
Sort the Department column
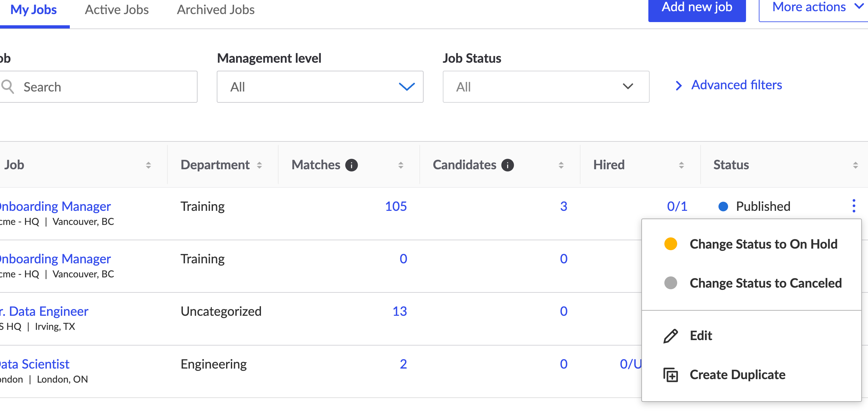click(x=259, y=165)
